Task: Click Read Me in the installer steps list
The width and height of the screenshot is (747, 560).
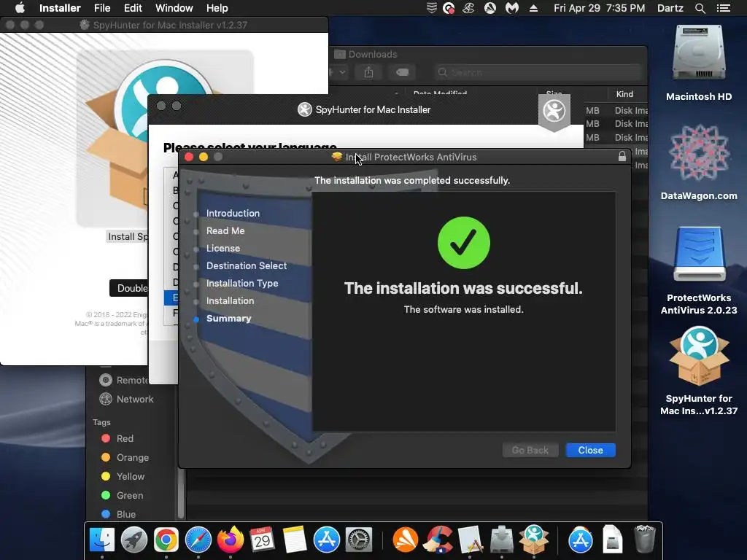Action: pyautogui.click(x=225, y=230)
